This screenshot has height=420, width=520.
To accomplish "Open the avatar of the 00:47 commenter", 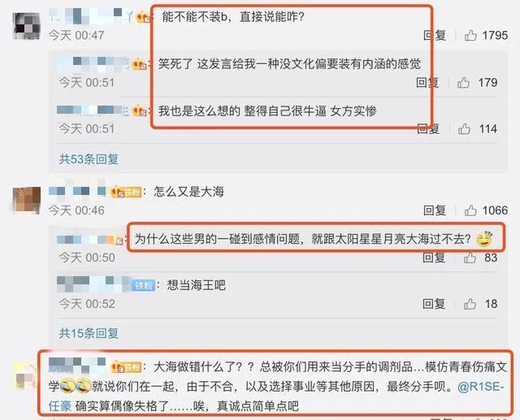I will coord(27,26).
